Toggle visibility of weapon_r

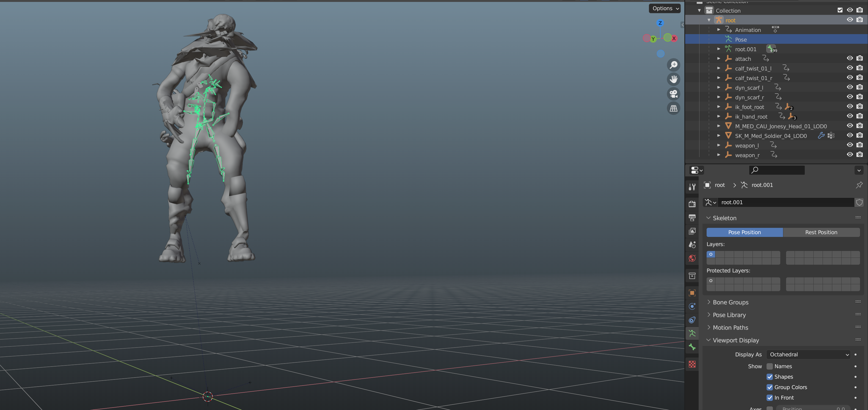[x=850, y=154]
